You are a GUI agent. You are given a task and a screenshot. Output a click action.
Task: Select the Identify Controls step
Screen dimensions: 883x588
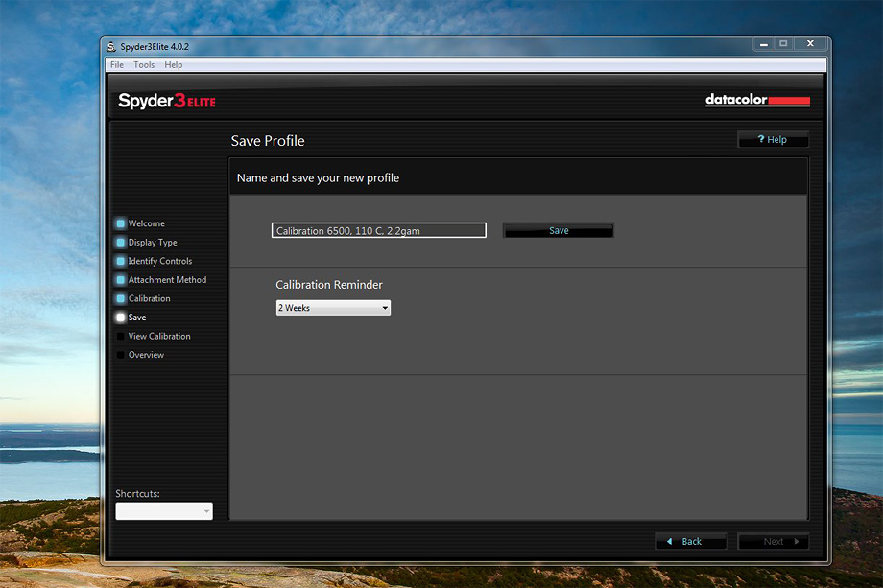click(160, 261)
